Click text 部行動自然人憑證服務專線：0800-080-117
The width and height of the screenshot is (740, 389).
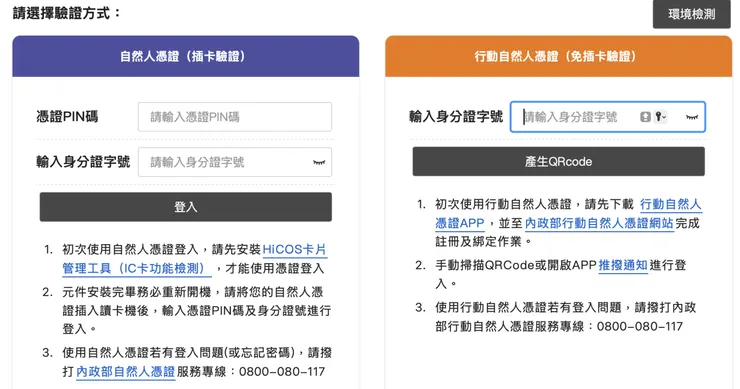[559, 326]
